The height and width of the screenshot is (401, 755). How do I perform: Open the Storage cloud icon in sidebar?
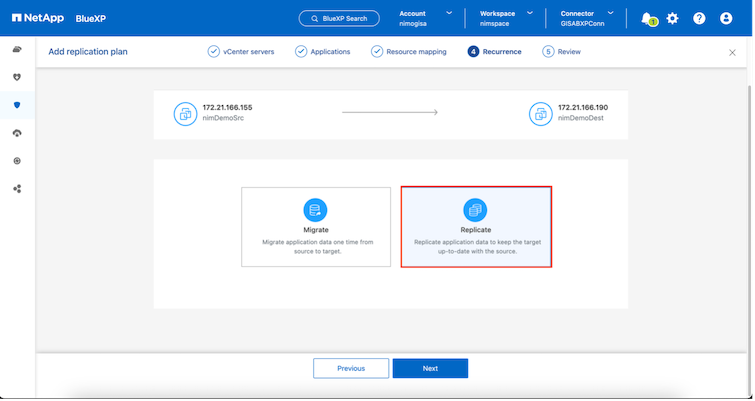click(17, 50)
